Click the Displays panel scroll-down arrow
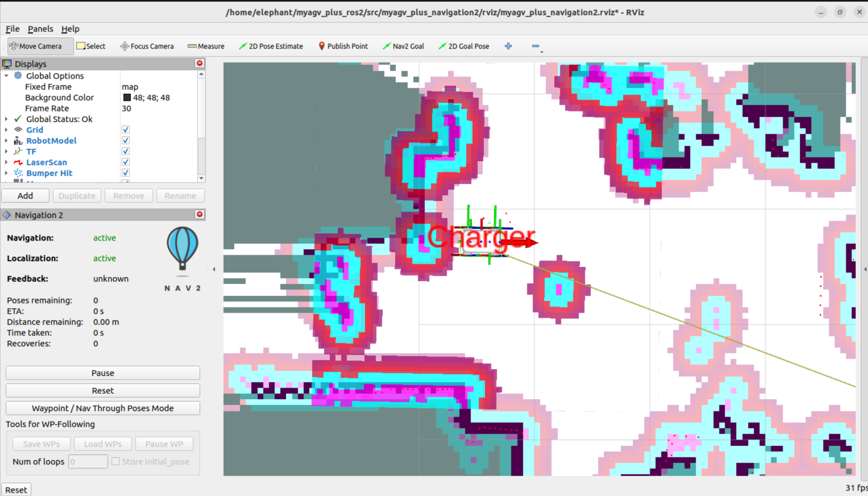Screen dimensions: 868x496 [x=201, y=178]
